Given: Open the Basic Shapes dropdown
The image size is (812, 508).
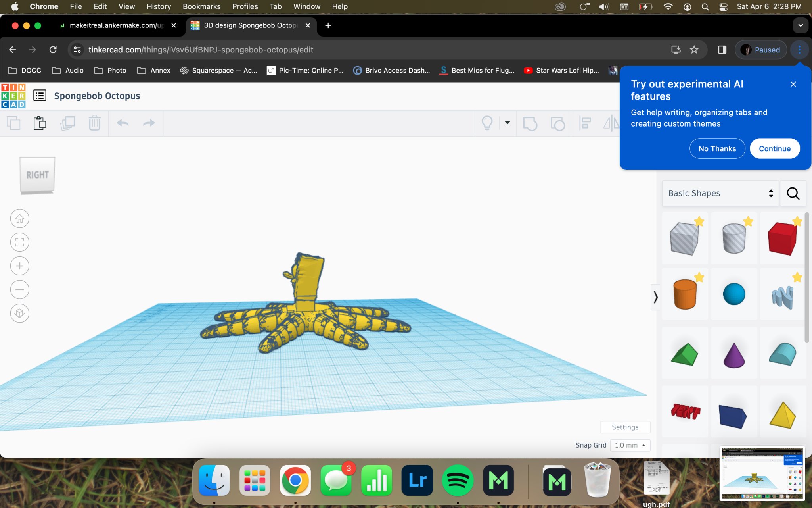Looking at the screenshot, I should tap(720, 193).
